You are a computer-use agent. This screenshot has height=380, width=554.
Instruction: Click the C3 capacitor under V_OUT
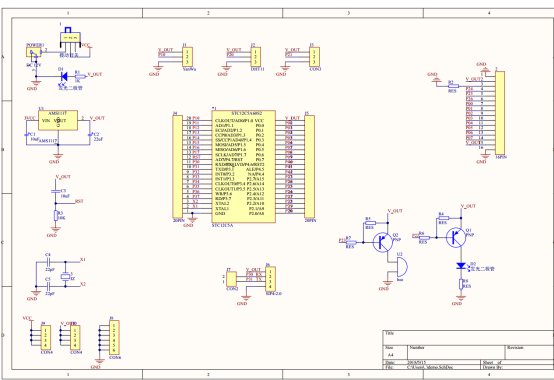click(x=55, y=191)
